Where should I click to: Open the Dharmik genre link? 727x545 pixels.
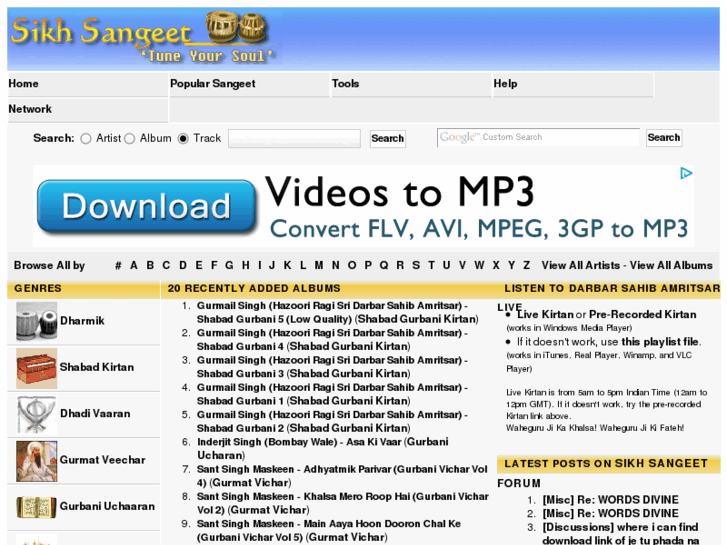tap(83, 321)
